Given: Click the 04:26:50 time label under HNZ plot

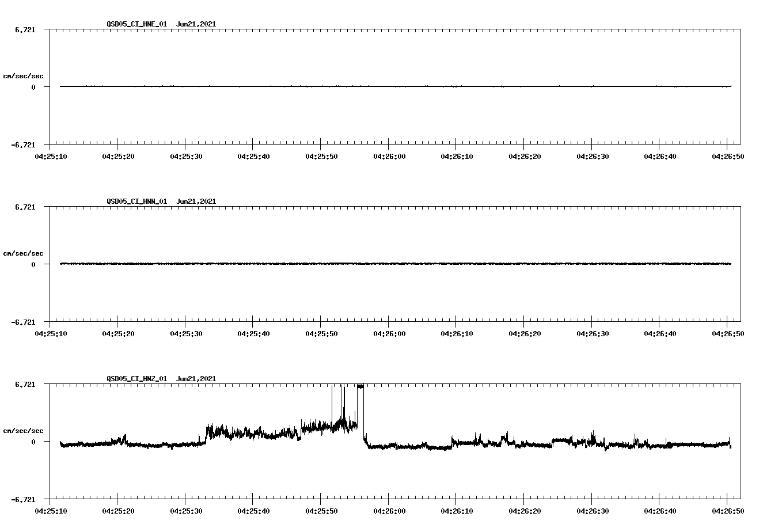Looking at the screenshot, I should click(x=727, y=511).
